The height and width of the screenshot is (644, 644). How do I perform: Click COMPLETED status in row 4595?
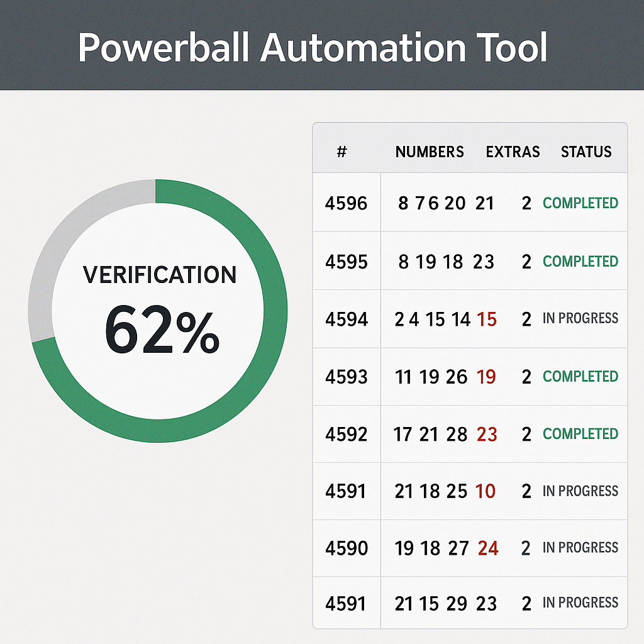click(580, 261)
